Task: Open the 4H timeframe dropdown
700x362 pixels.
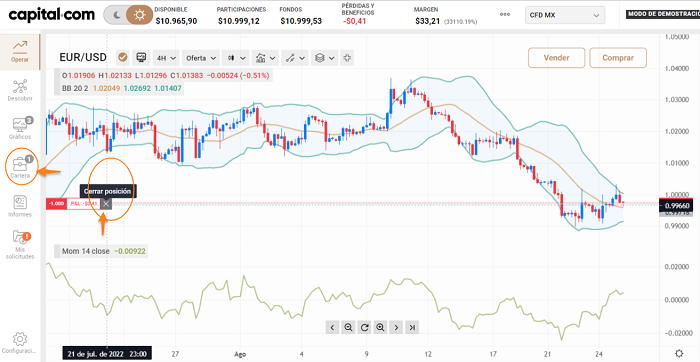Action: pos(166,58)
